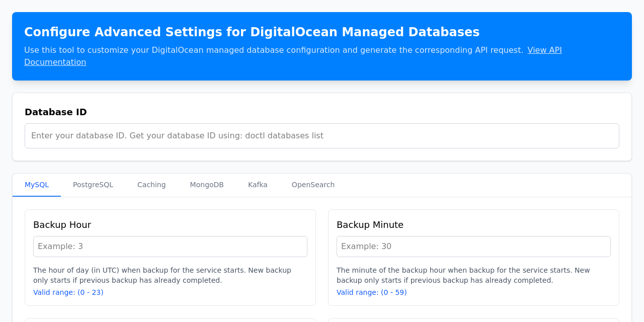644x322 pixels.
Task: Open the Caching tab
Action: point(151,185)
